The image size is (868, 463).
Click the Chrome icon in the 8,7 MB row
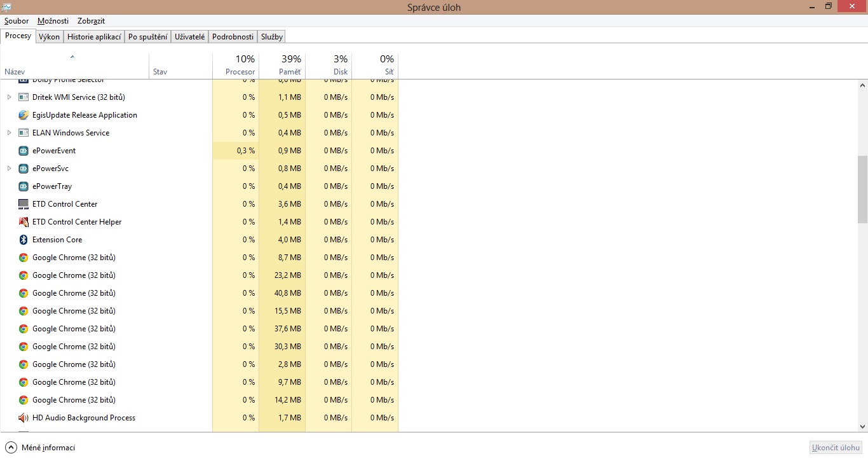24,258
